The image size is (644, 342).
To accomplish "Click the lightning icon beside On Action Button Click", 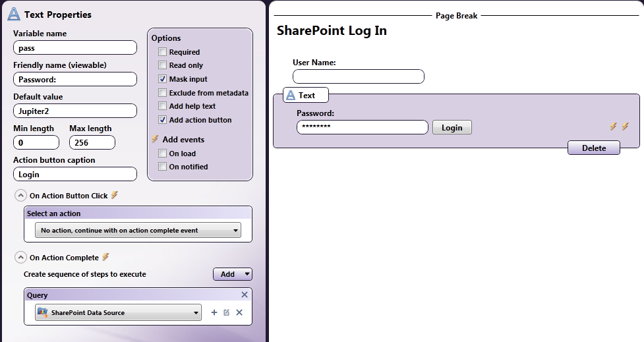I will [115, 196].
